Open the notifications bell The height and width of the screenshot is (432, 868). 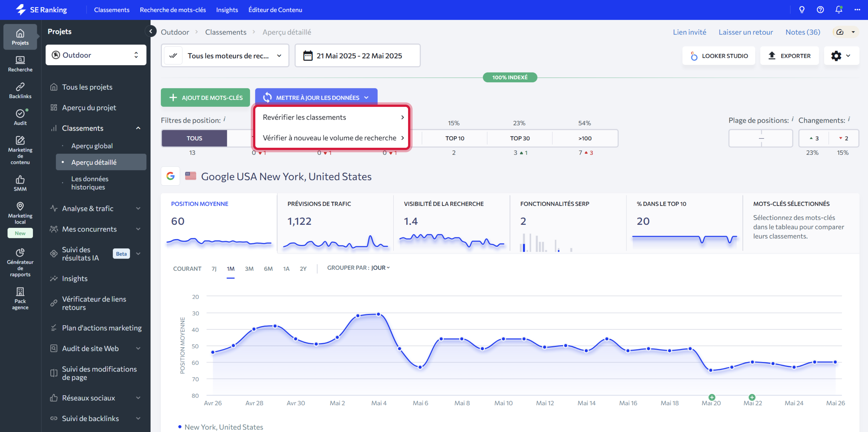tap(839, 10)
